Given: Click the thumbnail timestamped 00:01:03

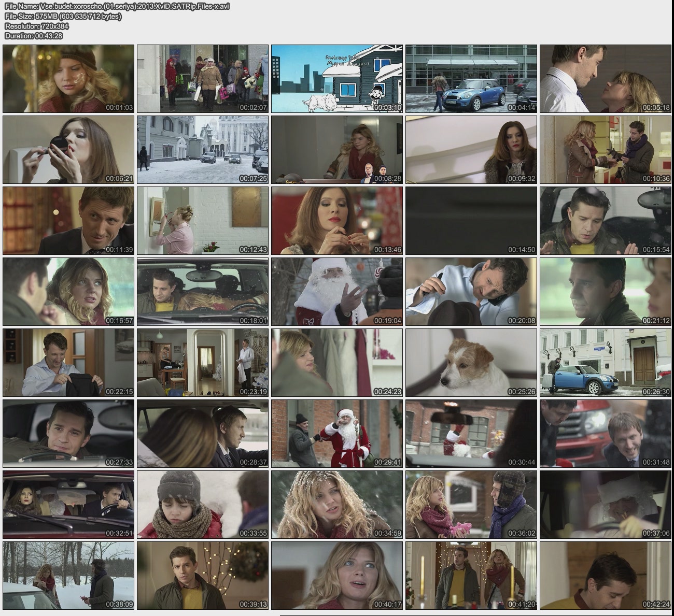Looking at the screenshot, I should [x=68, y=79].
